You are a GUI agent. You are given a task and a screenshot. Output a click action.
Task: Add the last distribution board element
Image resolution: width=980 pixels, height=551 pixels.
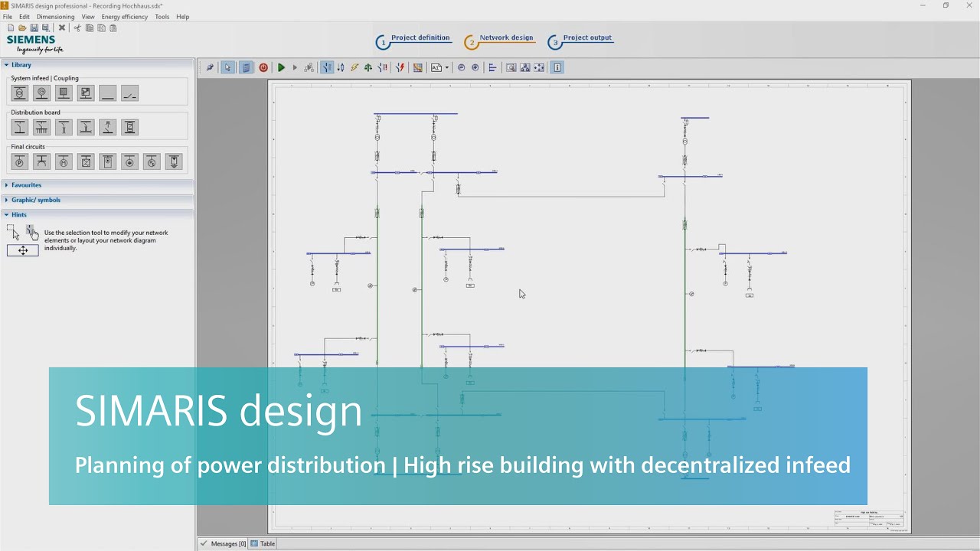pos(130,127)
